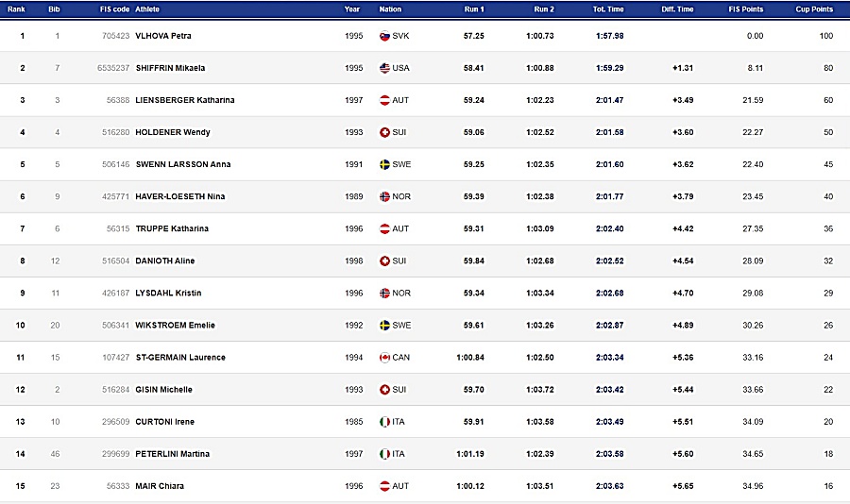This screenshot has height=504, width=850.
Task: Click the Austria flag in Mair Chiara's row
Action: (x=384, y=486)
